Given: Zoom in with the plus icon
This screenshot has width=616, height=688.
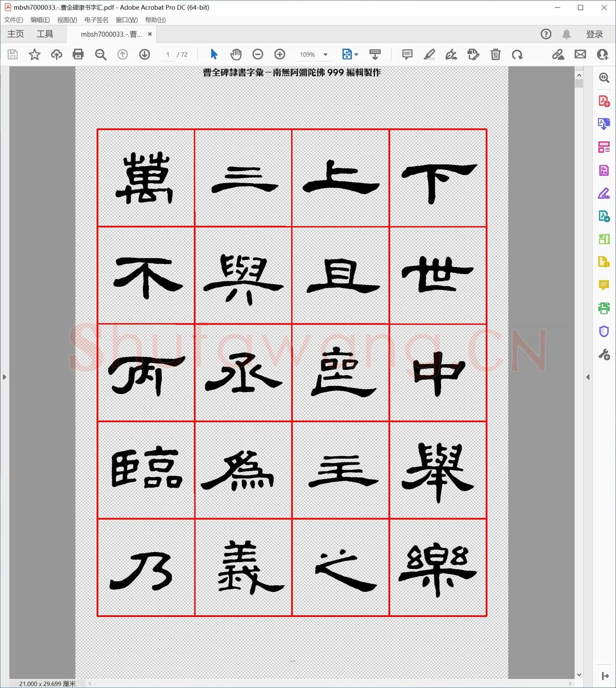Looking at the screenshot, I should pyautogui.click(x=280, y=54).
